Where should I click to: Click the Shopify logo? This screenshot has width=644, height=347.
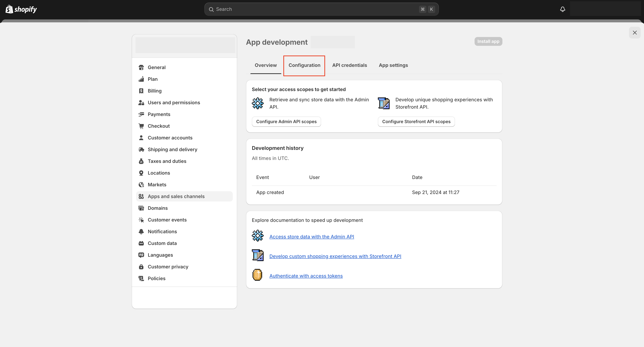(21, 9)
